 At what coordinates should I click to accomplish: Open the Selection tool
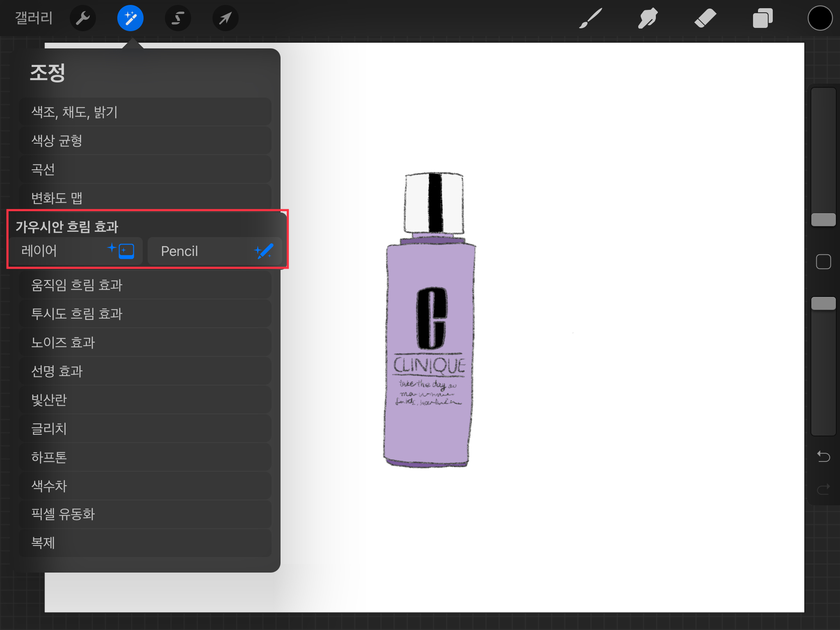178,18
